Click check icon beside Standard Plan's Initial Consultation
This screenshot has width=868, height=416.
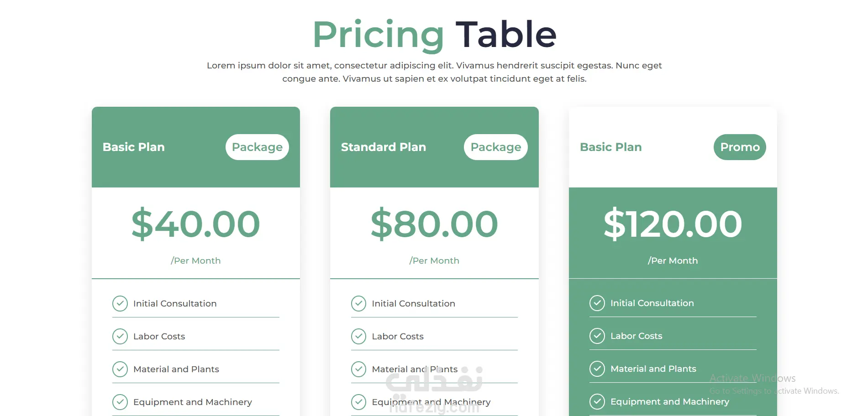click(358, 303)
